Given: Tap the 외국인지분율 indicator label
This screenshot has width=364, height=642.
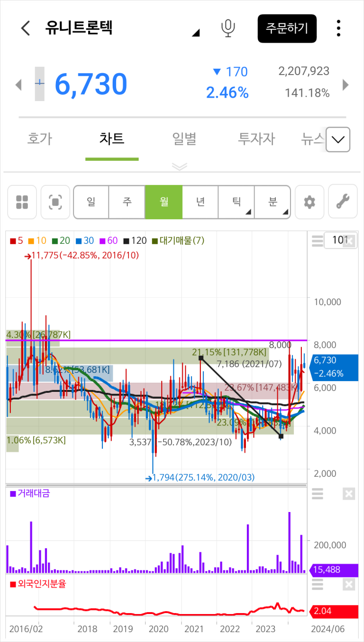Looking at the screenshot, I should click(x=38, y=584).
